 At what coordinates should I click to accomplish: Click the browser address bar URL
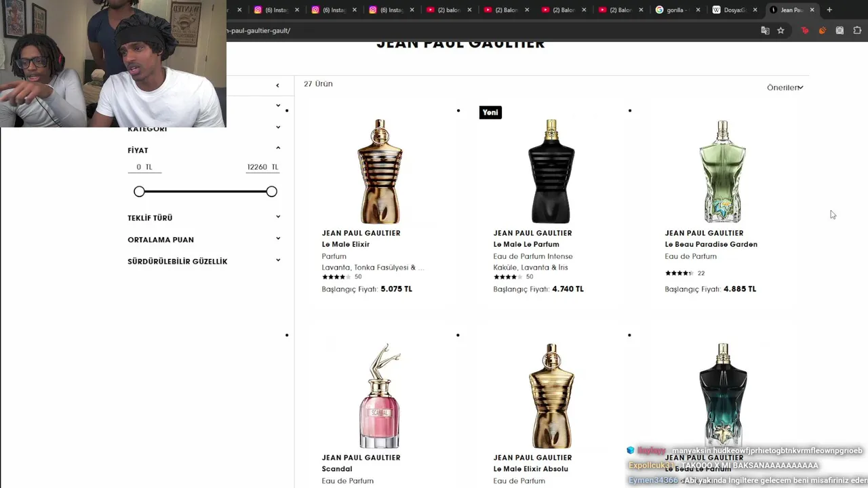pyautogui.click(x=258, y=30)
